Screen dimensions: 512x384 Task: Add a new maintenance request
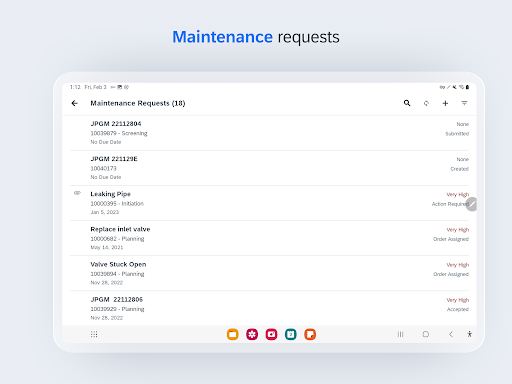pyautogui.click(x=445, y=103)
